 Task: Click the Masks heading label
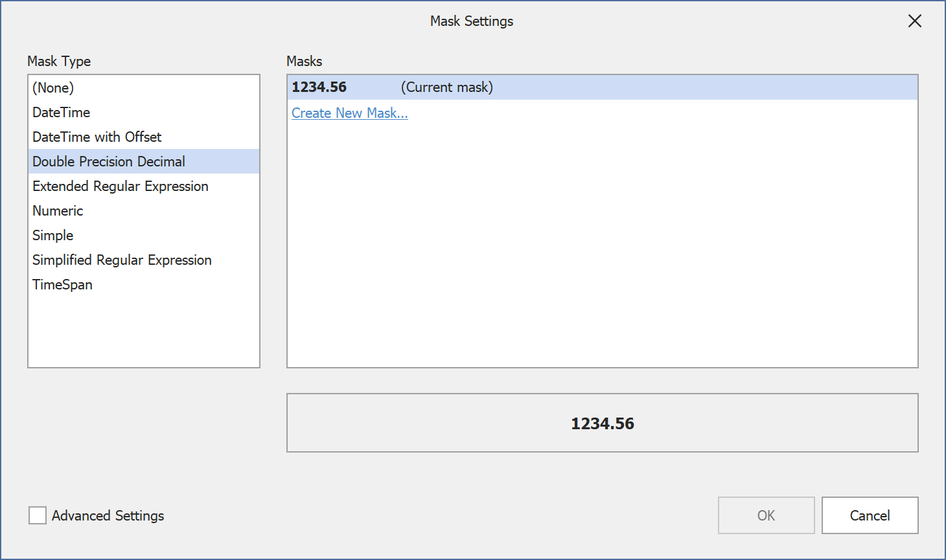pos(305,61)
